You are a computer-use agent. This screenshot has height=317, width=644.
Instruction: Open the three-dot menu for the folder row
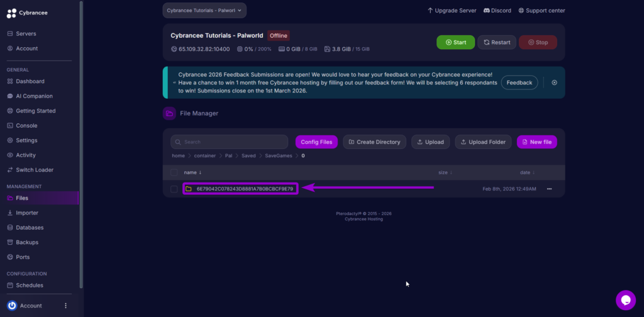549,189
